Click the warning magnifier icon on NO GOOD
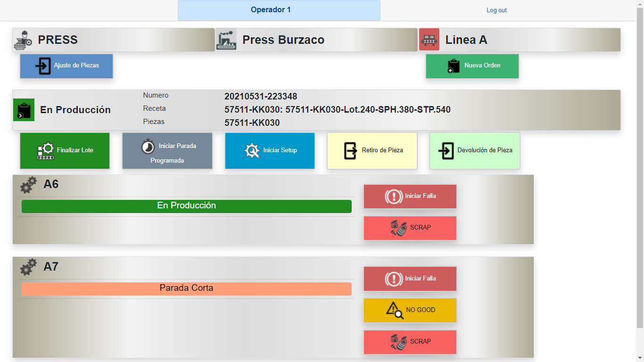The image size is (644, 362). 395,310
